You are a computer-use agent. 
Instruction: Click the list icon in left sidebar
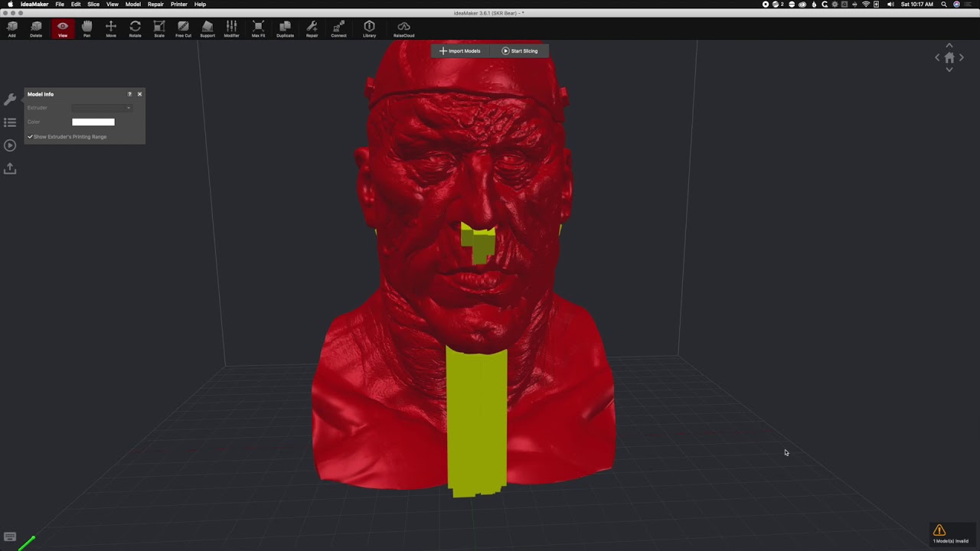tap(10, 122)
